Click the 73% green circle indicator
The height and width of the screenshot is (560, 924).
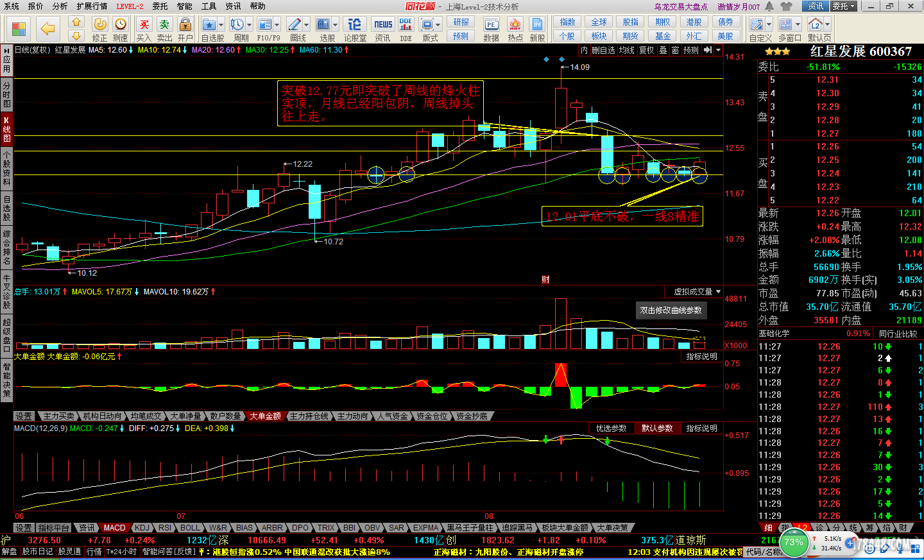(x=794, y=543)
